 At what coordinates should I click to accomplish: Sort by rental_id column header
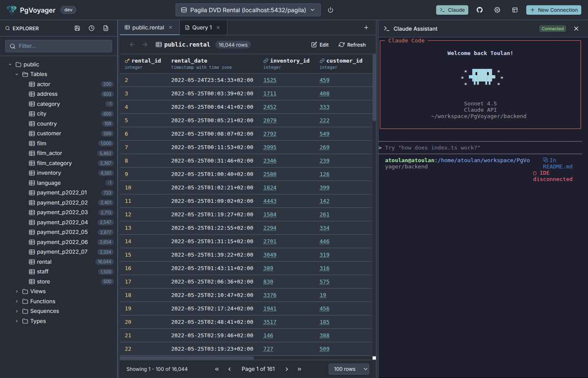(x=143, y=63)
